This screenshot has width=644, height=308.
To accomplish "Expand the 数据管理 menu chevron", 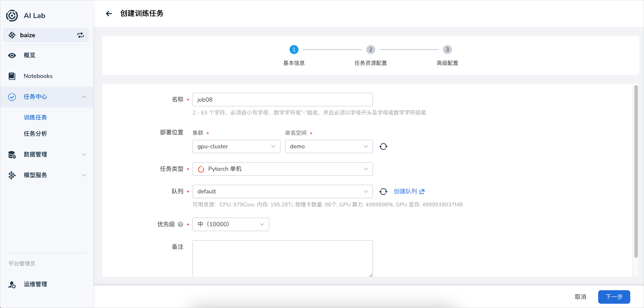I will (x=84, y=155).
